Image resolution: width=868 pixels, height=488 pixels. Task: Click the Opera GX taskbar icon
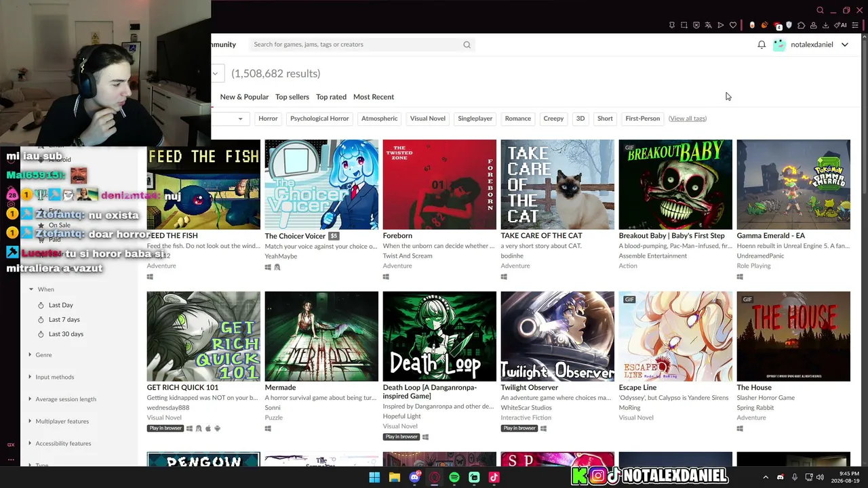tap(434, 477)
